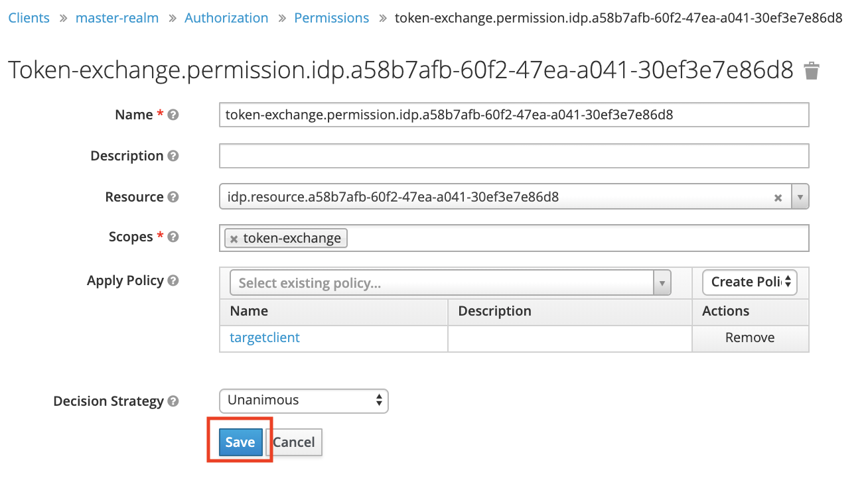Expand the Resource dropdown arrow

coord(800,197)
